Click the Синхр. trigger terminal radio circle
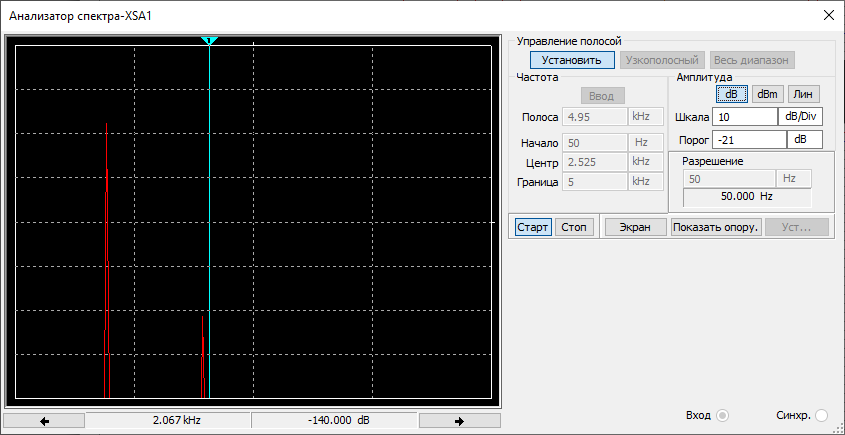845x435 pixels. point(821,416)
